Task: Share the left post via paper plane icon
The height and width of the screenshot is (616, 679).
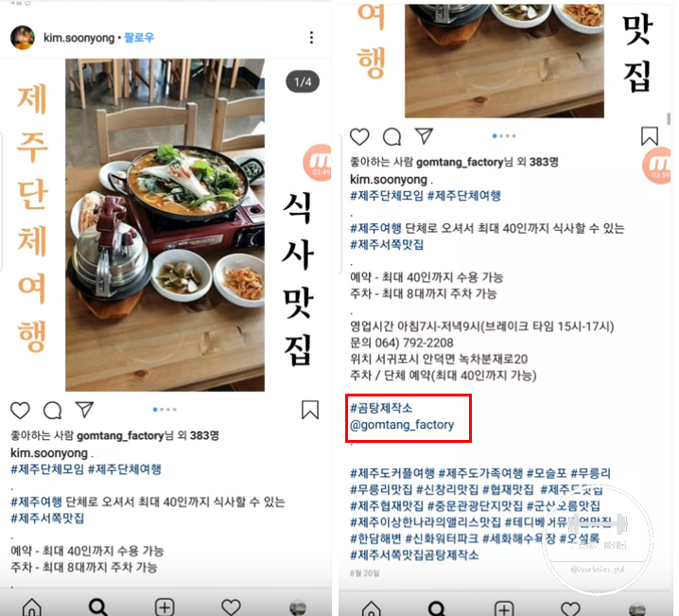Action: (x=84, y=410)
